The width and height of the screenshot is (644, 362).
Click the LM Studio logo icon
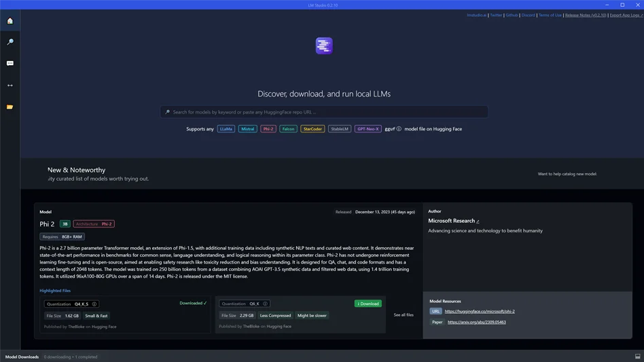324,46
